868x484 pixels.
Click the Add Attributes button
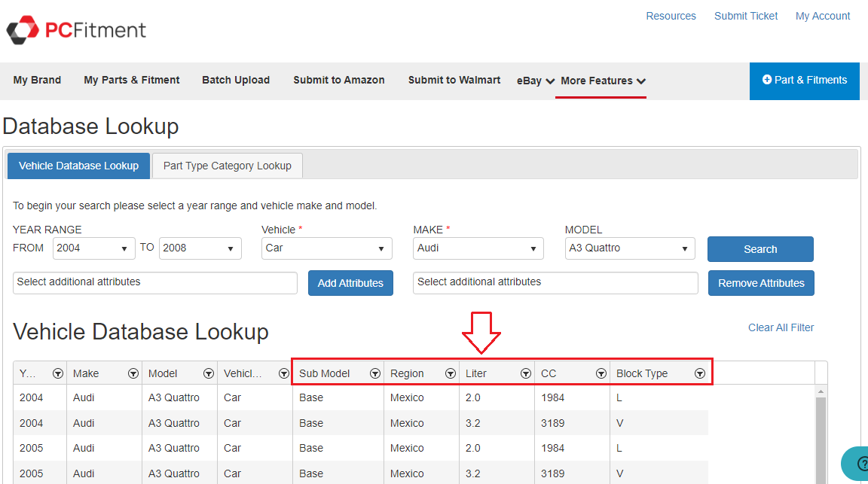pyautogui.click(x=350, y=283)
